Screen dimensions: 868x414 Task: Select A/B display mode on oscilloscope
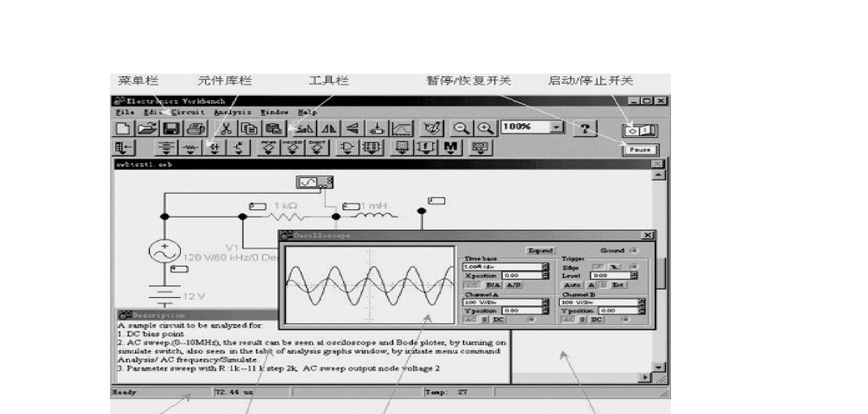tap(513, 285)
